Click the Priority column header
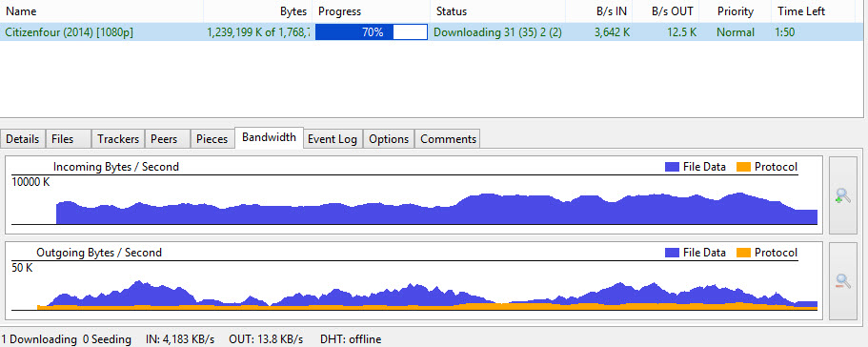Screen dimensions: 868x347 click(736, 11)
